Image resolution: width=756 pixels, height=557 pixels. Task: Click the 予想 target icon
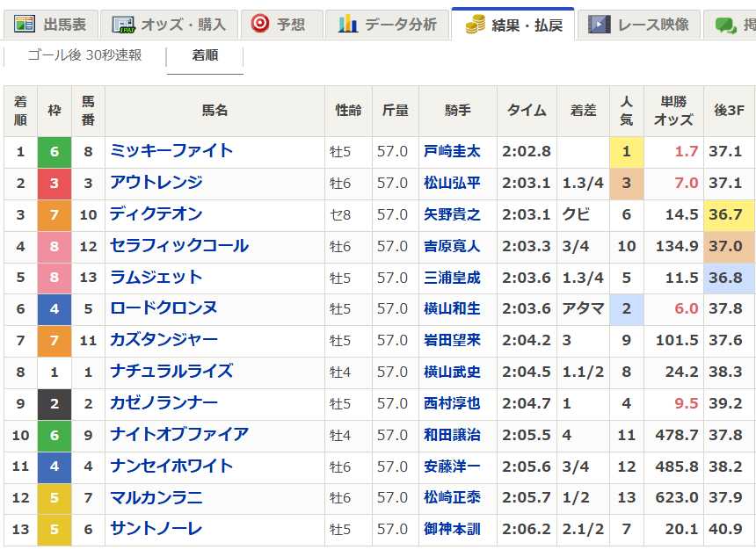pyautogui.click(x=260, y=23)
